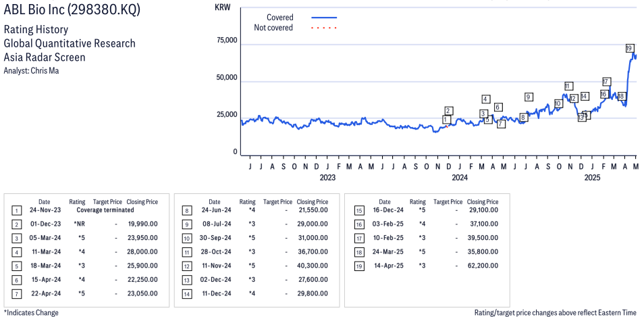Click chart marker 9 on the chart

pos(529,97)
